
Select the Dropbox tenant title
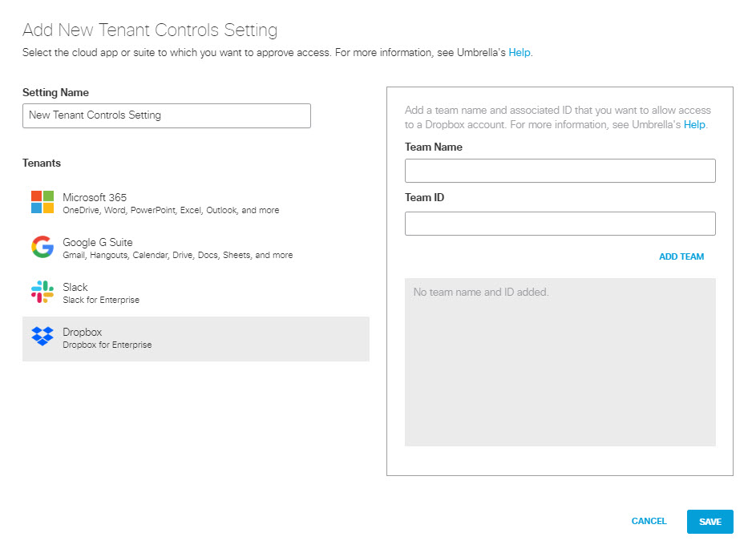click(82, 332)
